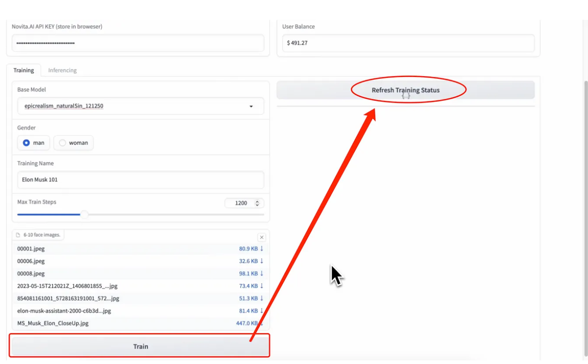
Task: Switch to the Inferencing tab
Action: [62, 70]
